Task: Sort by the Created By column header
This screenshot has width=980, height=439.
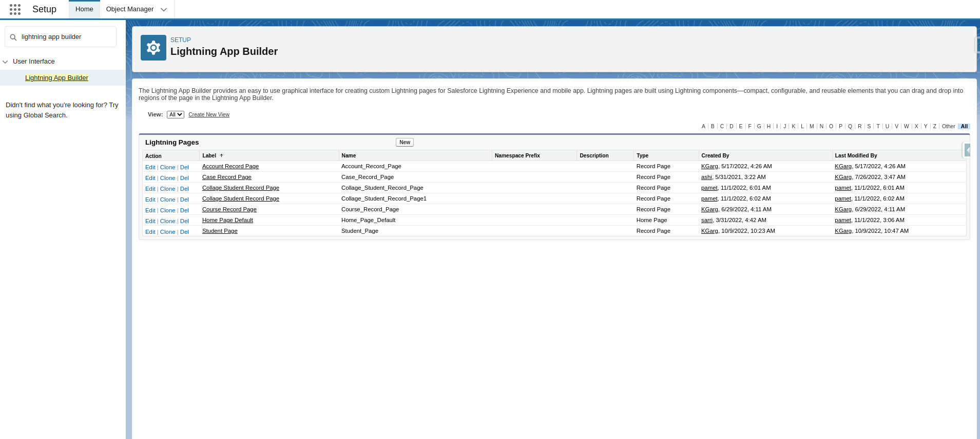Action: pyautogui.click(x=715, y=155)
